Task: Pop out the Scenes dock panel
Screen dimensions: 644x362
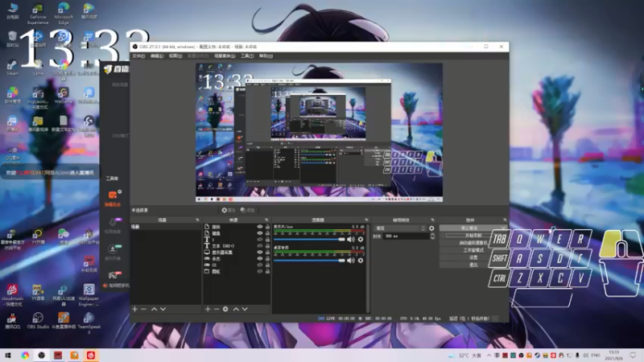Action: (197, 220)
